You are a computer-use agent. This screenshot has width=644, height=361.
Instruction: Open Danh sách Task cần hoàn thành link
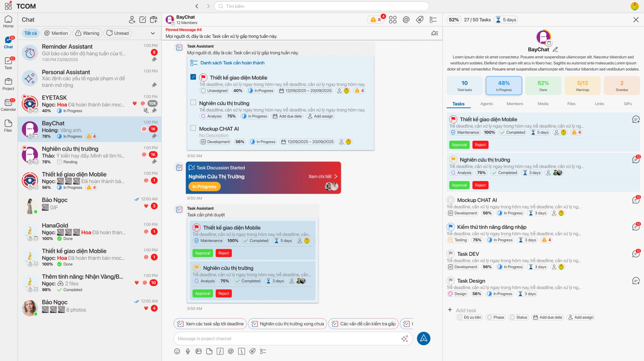(x=232, y=63)
